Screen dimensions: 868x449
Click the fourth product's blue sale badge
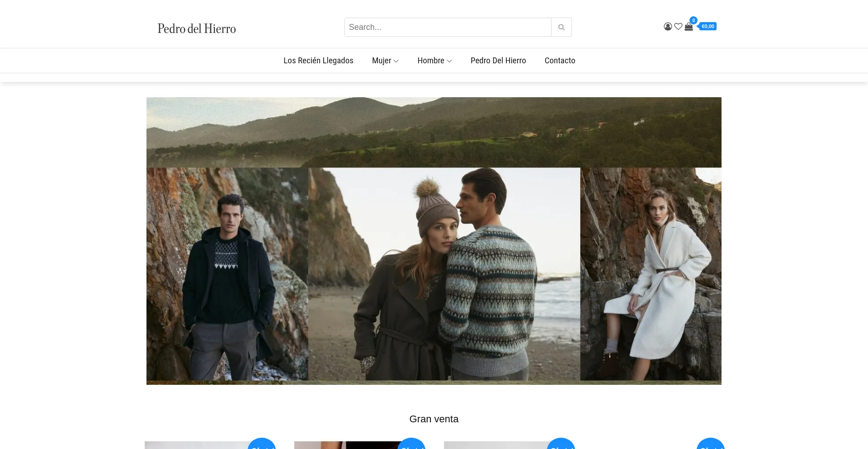pos(711,444)
